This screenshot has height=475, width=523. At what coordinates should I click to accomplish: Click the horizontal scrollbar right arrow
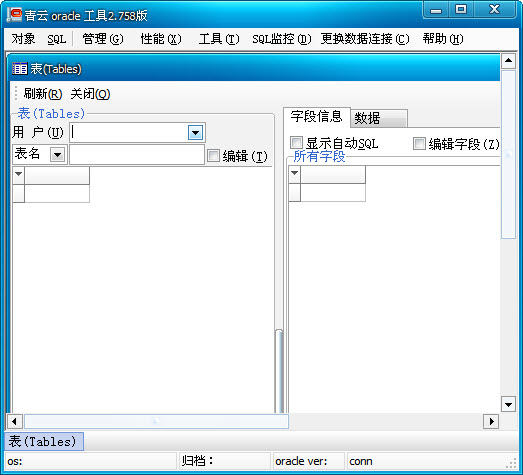[491, 421]
